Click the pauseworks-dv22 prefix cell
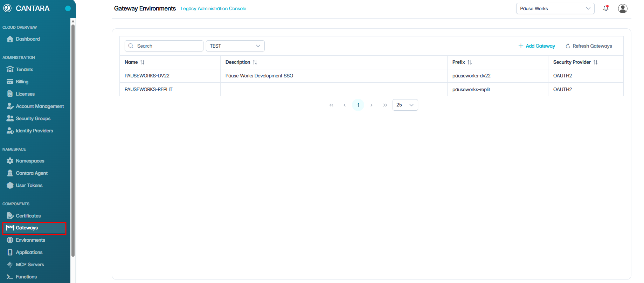Image resolution: width=644 pixels, height=283 pixels. click(x=498, y=76)
